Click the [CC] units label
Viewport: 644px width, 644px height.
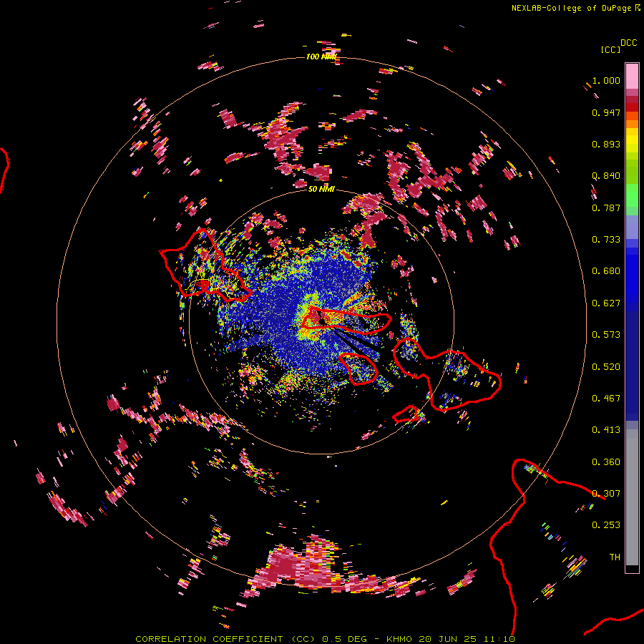tap(611, 49)
